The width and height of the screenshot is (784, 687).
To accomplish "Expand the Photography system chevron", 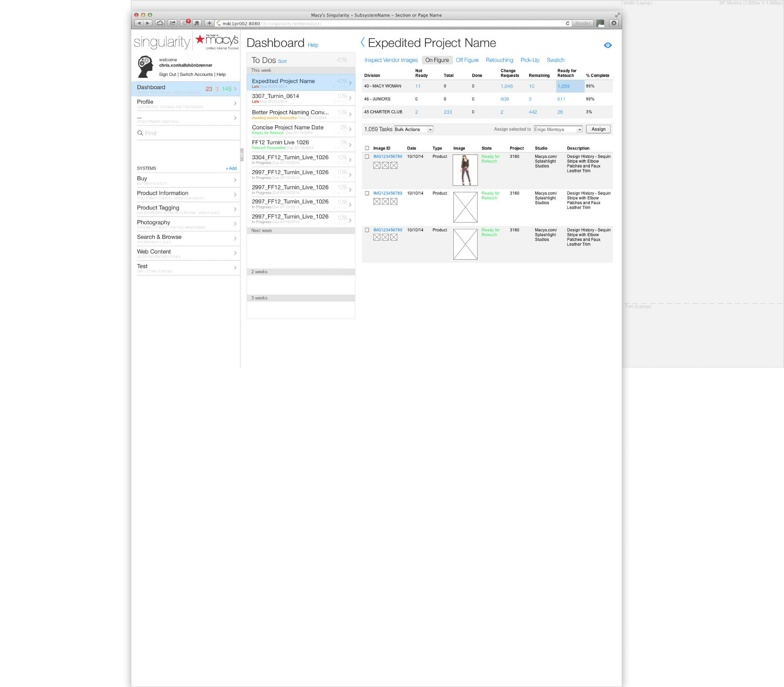I will (235, 224).
